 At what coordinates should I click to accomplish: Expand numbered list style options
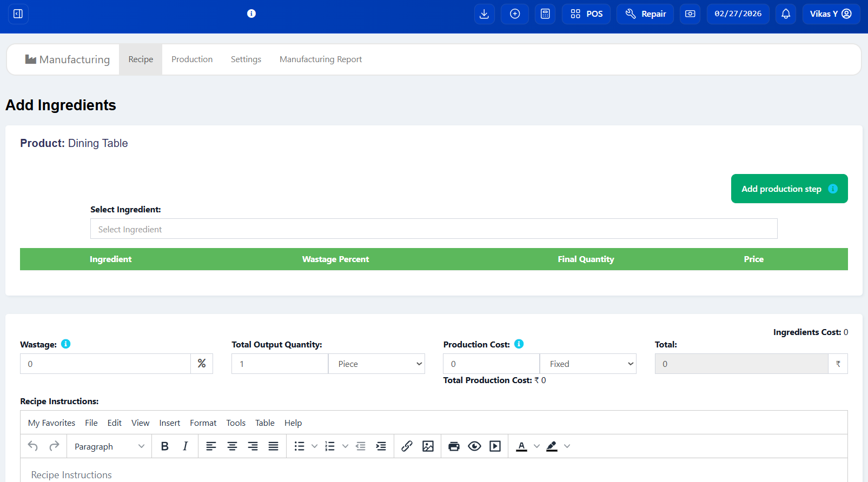pyautogui.click(x=345, y=446)
